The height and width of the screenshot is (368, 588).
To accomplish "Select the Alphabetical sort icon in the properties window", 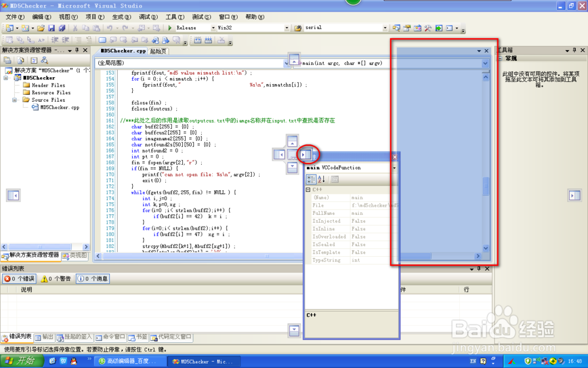I will (322, 180).
